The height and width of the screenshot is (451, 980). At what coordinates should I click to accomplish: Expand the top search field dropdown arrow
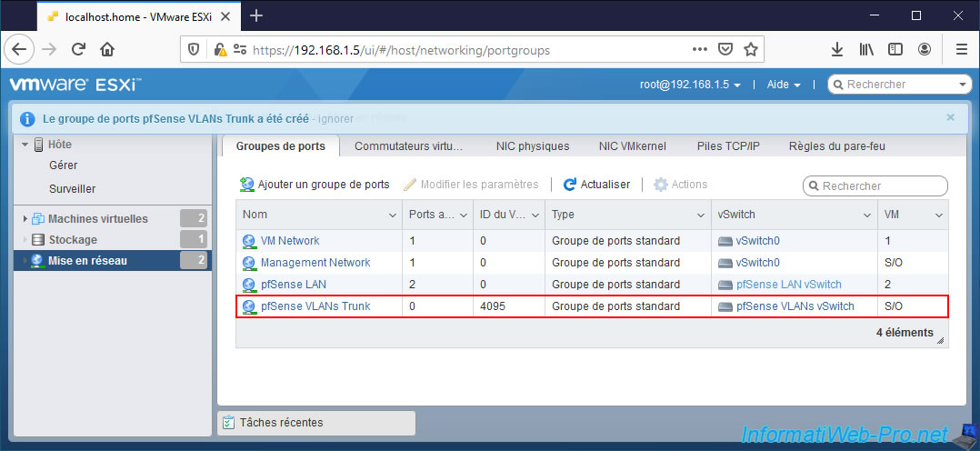click(963, 85)
